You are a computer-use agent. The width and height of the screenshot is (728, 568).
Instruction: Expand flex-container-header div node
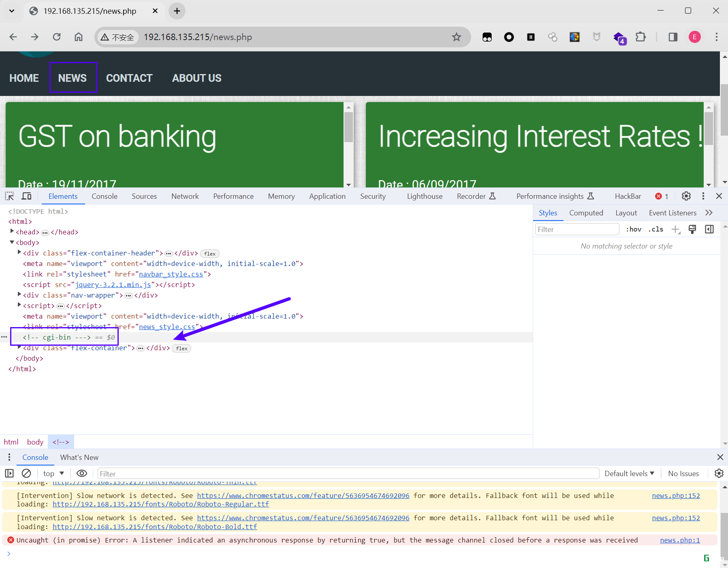[19, 253]
